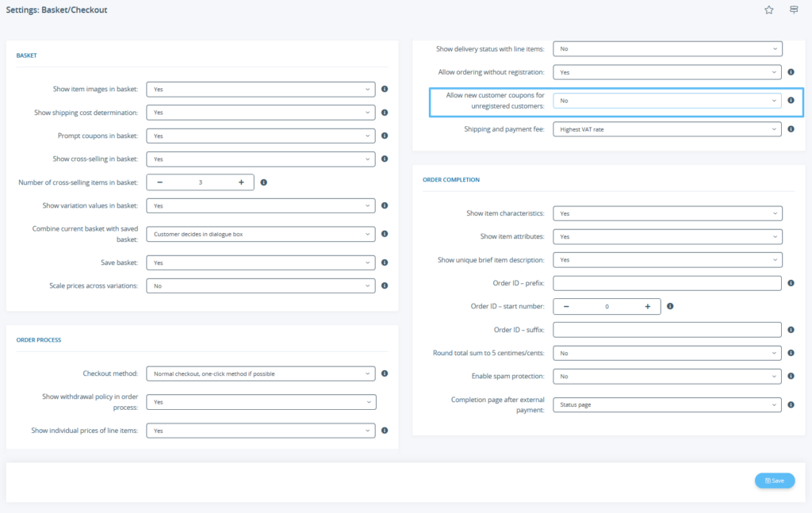Click info icon beside Checkout method

pos(385,373)
